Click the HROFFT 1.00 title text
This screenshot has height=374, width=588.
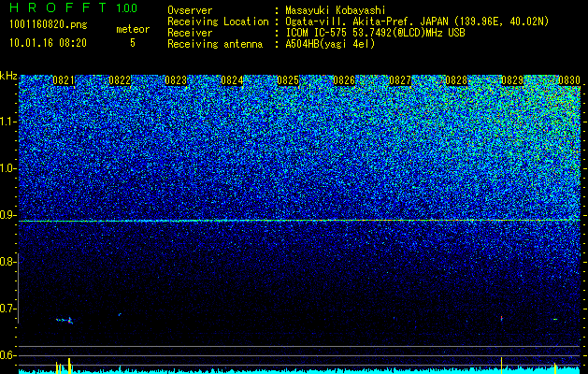coord(74,7)
